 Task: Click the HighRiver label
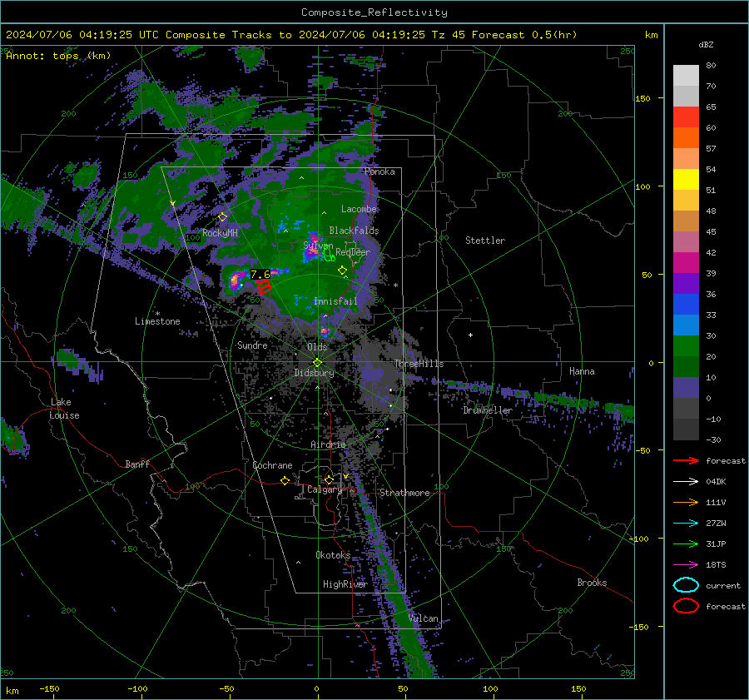pyautogui.click(x=345, y=584)
